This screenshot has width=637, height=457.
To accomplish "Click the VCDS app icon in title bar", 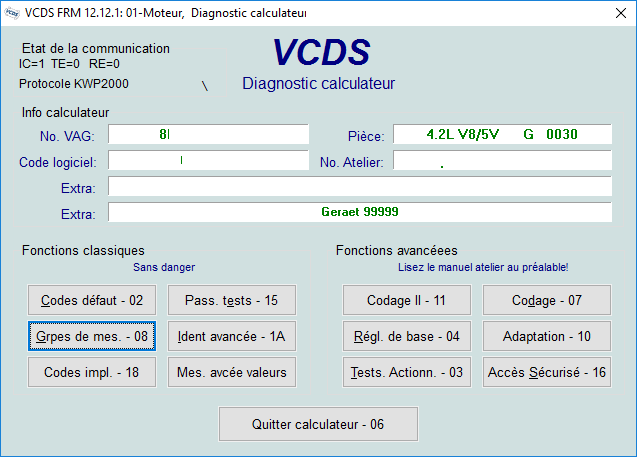I will tap(13, 14).
